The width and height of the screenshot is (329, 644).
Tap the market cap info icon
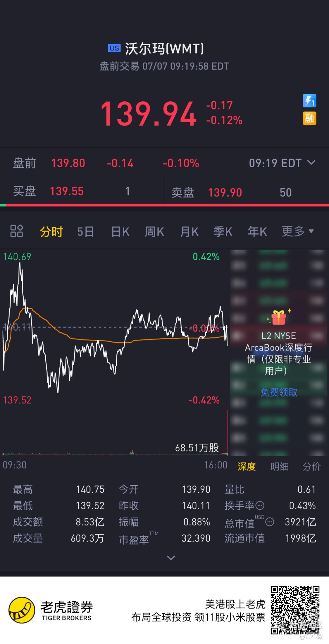click(x=270, y=522)
